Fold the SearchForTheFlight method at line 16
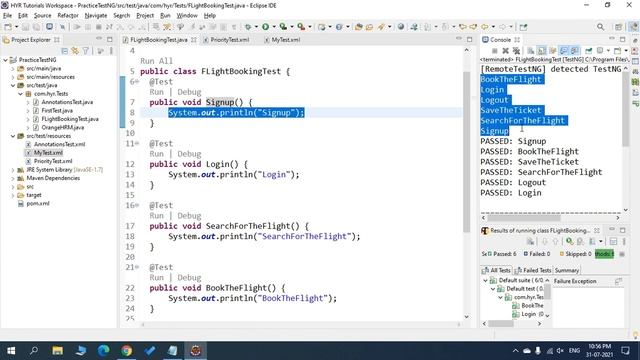The image size is (640, 360). click(137, 205)
